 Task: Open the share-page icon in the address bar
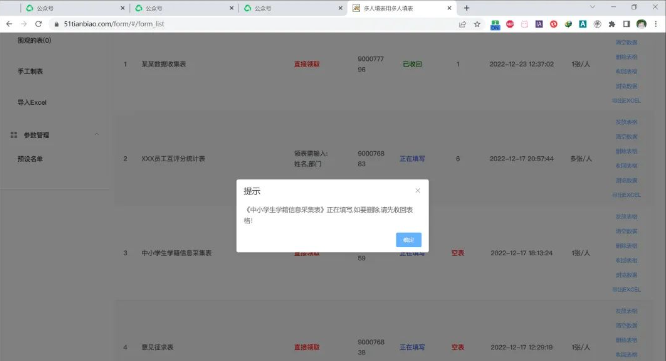coord(463,24)
